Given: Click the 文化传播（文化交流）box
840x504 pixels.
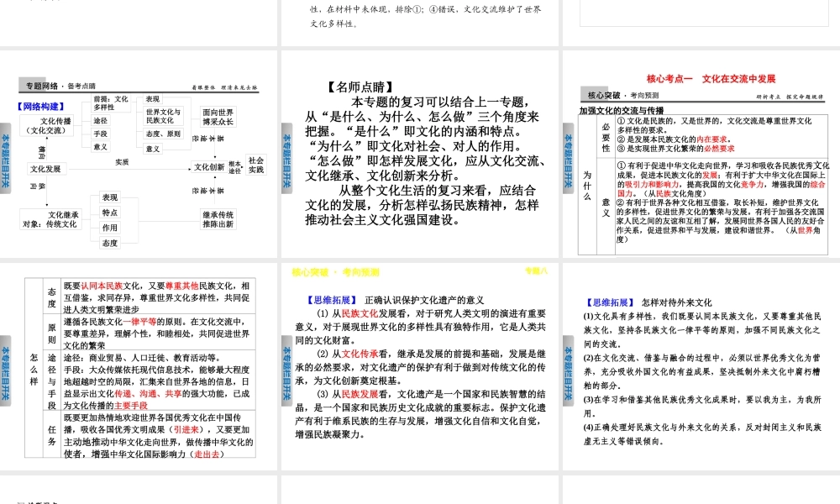Looking at the screenshot, I should click(46, 126).
